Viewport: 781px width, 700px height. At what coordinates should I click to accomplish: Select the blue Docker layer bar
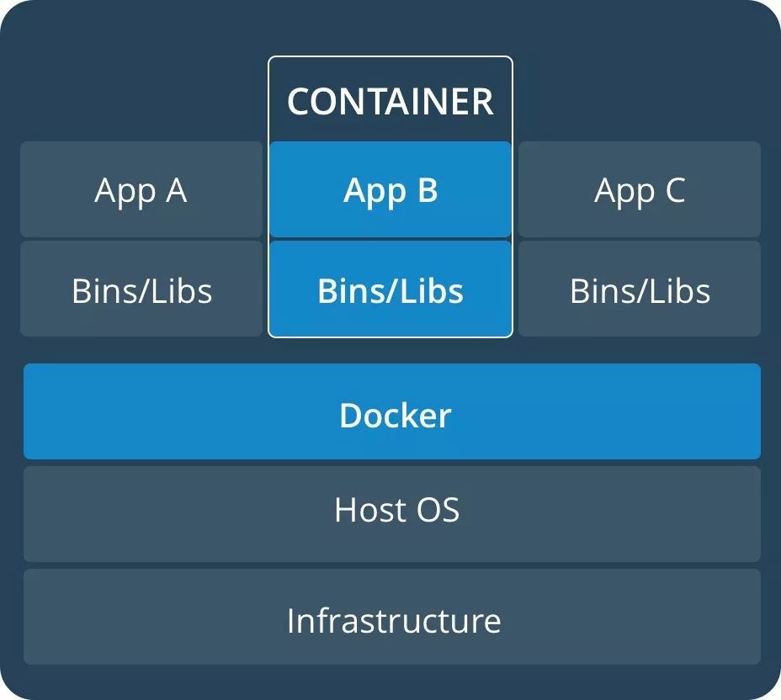coord(392,411)
